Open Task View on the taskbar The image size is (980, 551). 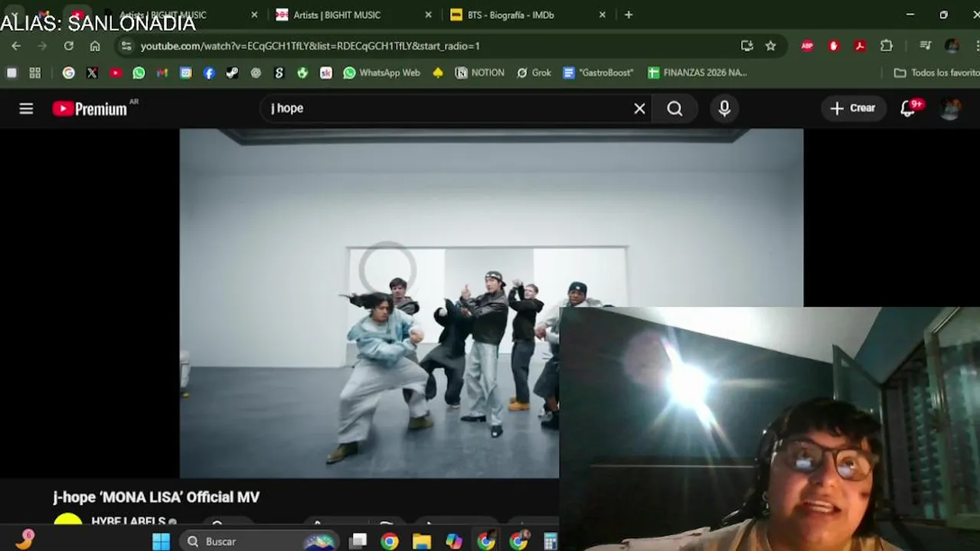tap(358, 541)
